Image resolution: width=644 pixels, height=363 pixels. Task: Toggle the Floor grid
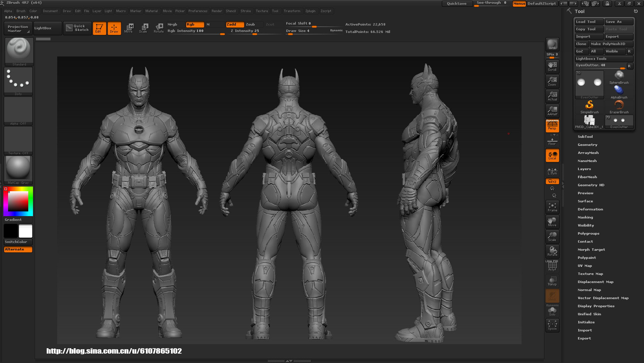(x=552, y=140)
